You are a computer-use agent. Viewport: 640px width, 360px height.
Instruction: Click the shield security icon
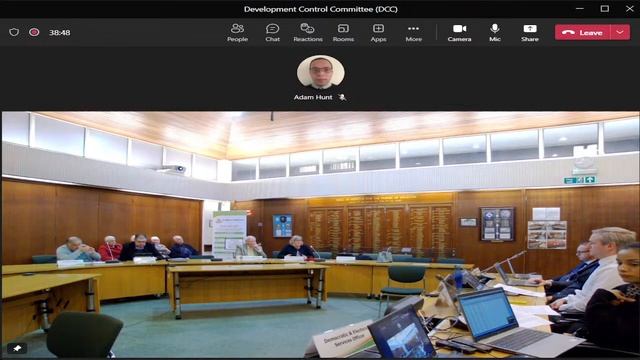(14, 32)
